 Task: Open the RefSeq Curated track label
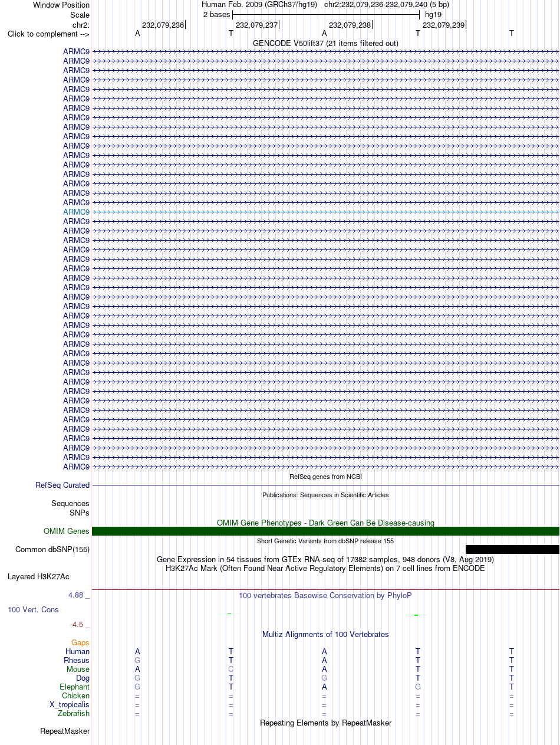[x=62, y=485]
